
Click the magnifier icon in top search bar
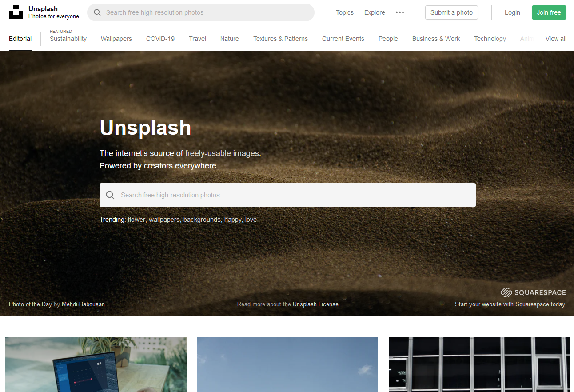tap(97, 12)
